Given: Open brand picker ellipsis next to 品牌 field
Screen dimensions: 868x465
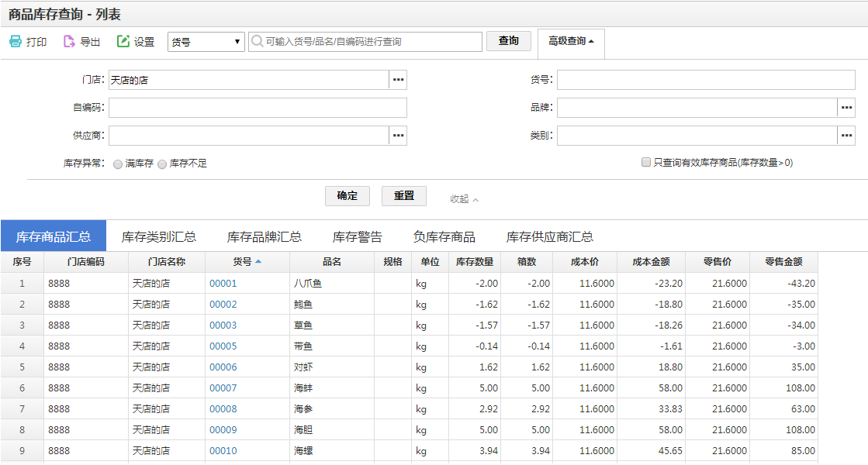Looking at the screenshot, I should point(846,107).
